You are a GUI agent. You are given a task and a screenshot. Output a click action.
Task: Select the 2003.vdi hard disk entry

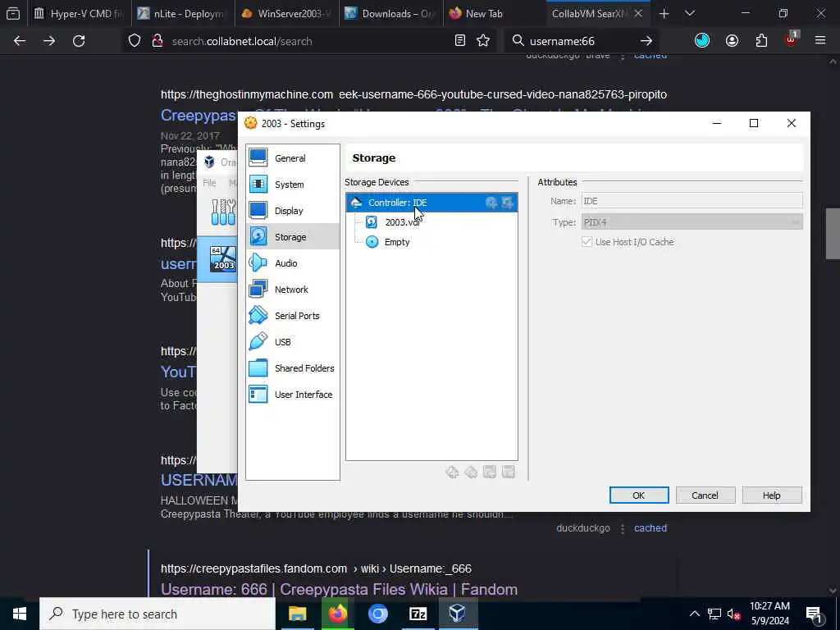click(x=402, y=222)
